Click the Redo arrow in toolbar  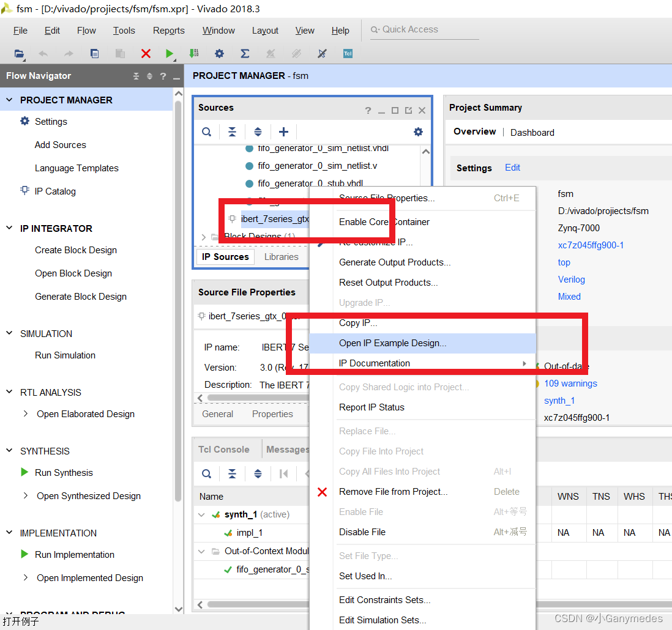[x=69, y=54]
